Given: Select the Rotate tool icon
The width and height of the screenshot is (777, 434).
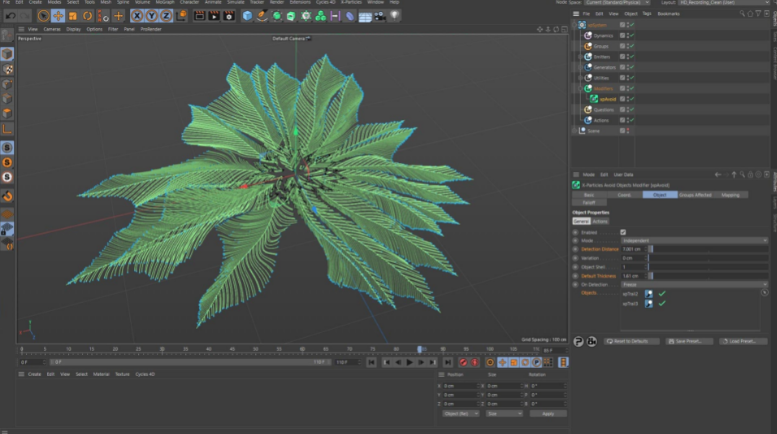Looking at the screenshot, I should coord(89,15).
